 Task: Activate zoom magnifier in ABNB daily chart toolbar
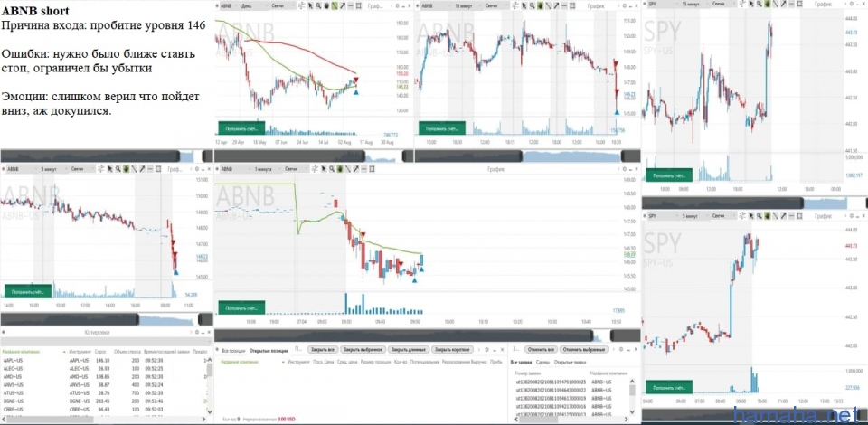pos(319,5)
